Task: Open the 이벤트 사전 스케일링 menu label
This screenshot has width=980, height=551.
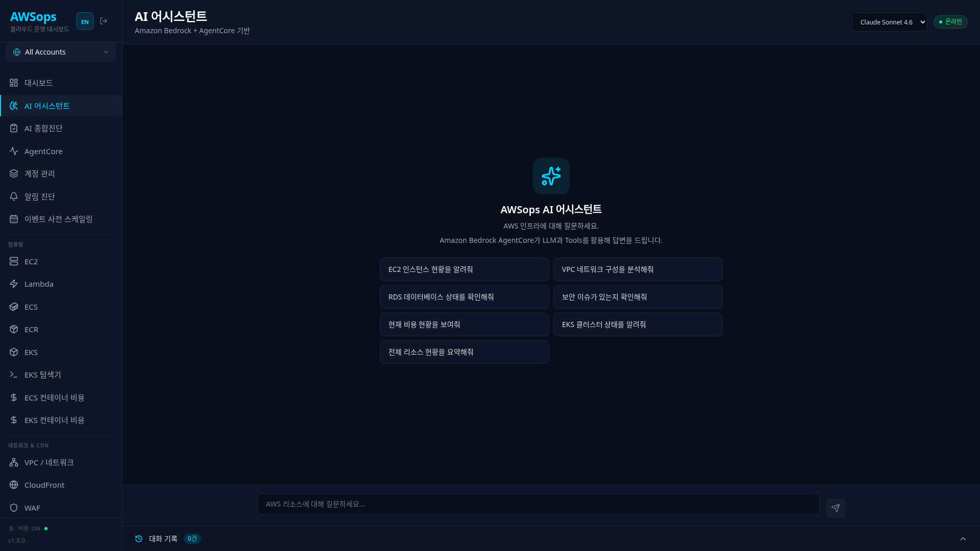Action: (x=59, y=219)
